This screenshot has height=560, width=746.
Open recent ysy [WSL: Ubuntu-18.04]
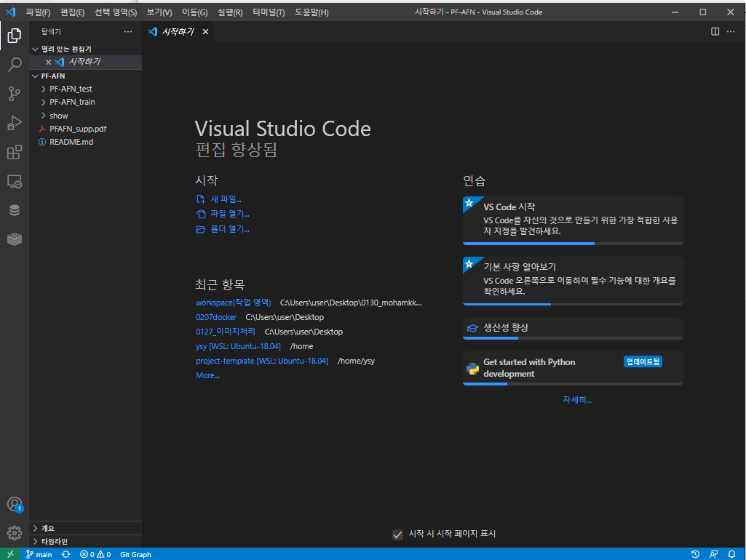point(238,347)
